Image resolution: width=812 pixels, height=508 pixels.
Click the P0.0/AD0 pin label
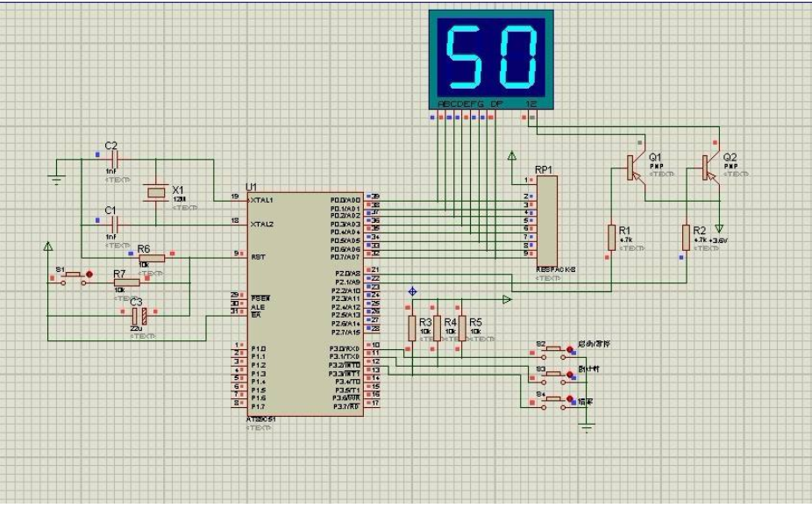[345, 200]
